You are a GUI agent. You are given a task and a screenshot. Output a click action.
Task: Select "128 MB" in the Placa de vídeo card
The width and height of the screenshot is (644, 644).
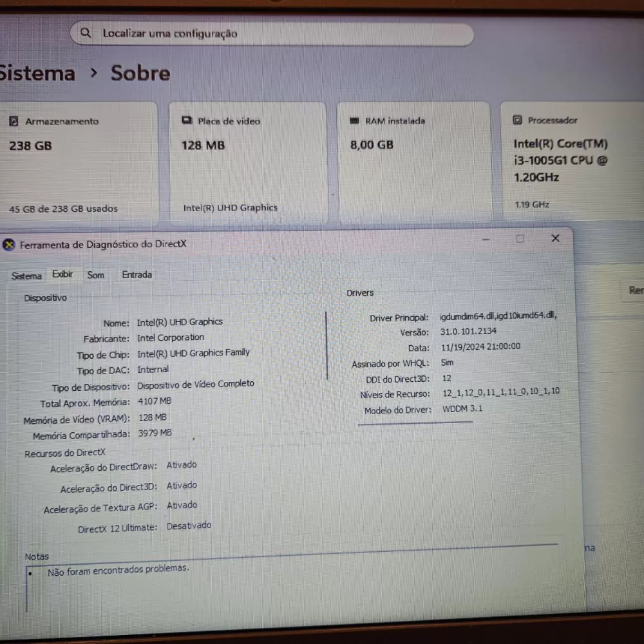click(204, 146)
